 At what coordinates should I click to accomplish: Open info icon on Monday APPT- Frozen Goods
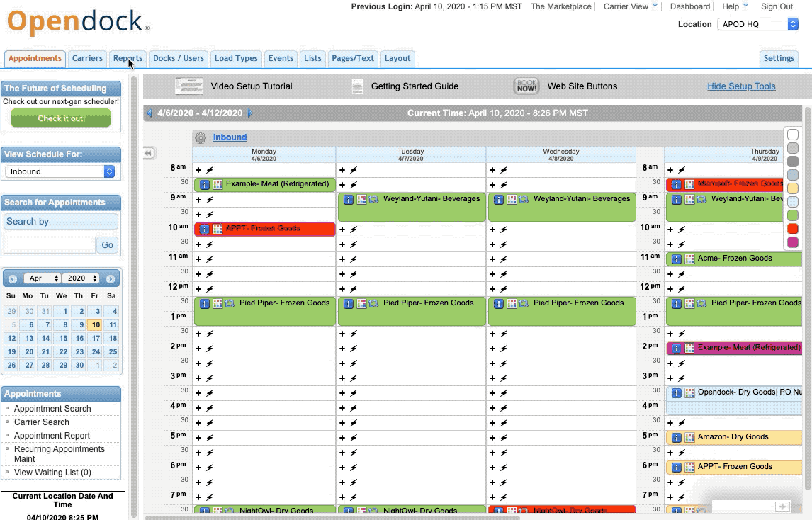pos(205,229)
